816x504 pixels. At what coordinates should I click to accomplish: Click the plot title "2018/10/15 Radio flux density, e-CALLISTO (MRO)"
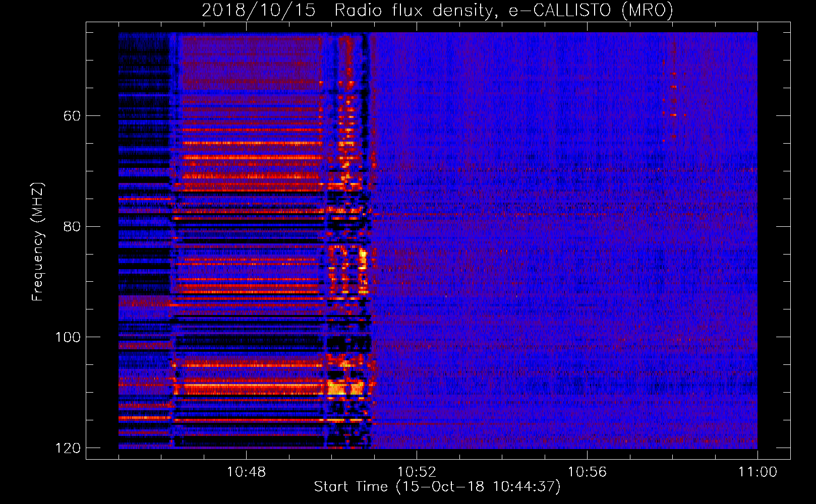437,10
